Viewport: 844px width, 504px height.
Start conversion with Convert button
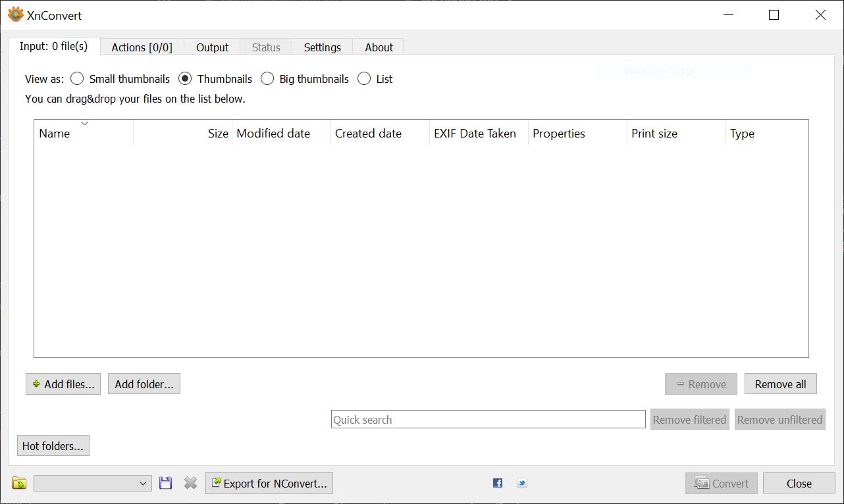pos(722,484)
